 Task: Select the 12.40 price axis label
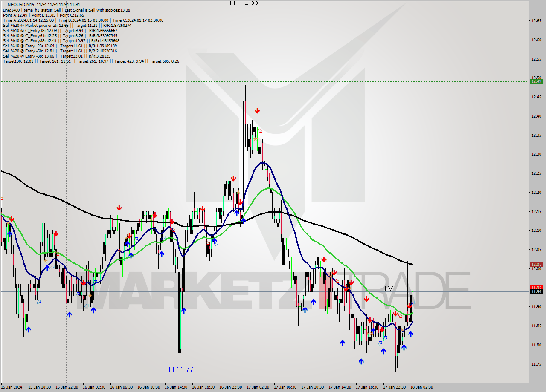point(536,116)
